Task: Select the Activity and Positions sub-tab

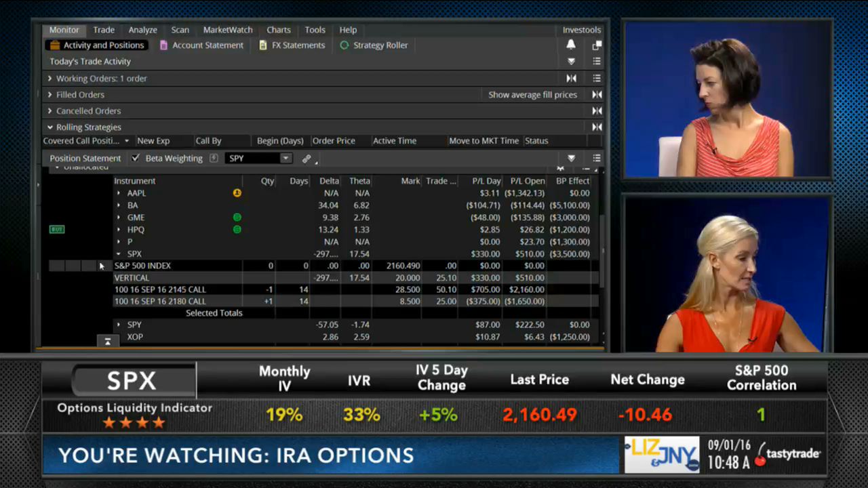Action: (x=97, y=45)
